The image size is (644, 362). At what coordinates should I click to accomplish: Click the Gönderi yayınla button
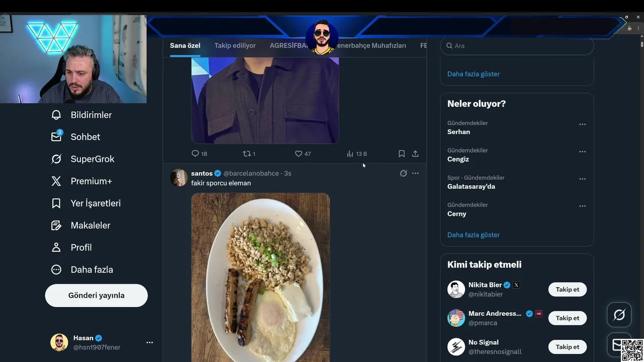pyautogui.click(x=96, y=295)
